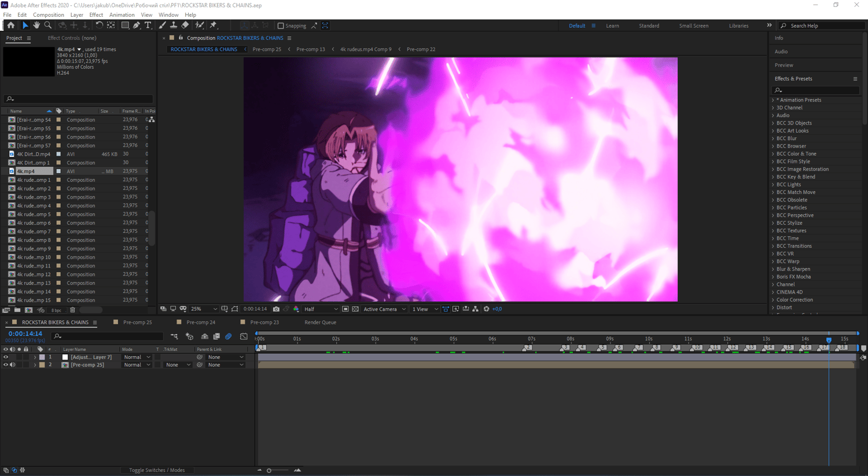Open the Half resolution dropdown

321,309
